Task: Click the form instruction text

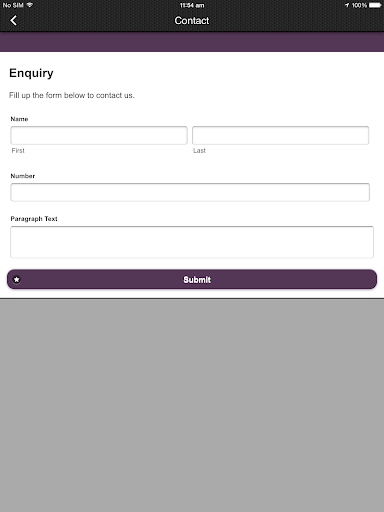Action: [72, 95]
